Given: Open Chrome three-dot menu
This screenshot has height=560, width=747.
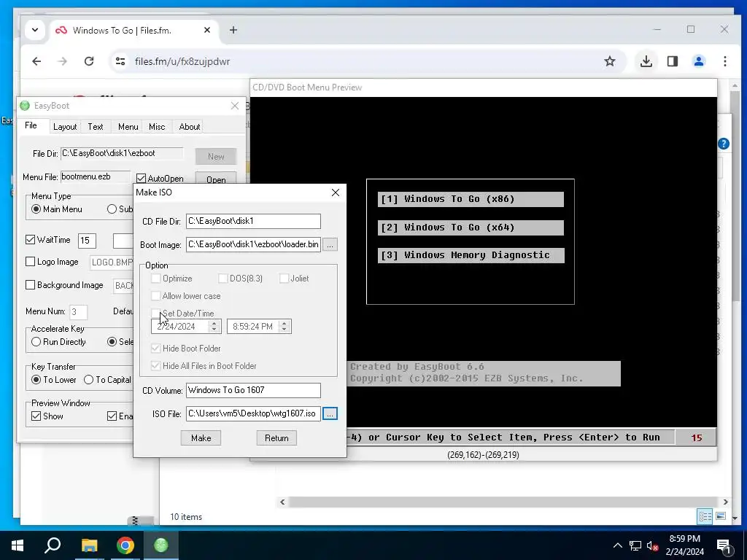Looking at the screenshot, I should pos(725,61).
